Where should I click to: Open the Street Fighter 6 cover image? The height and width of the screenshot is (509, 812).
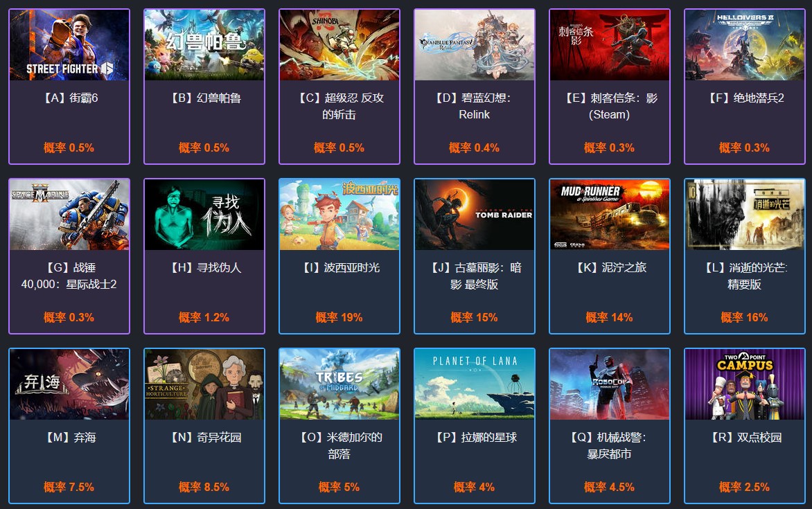click(69, 45)
